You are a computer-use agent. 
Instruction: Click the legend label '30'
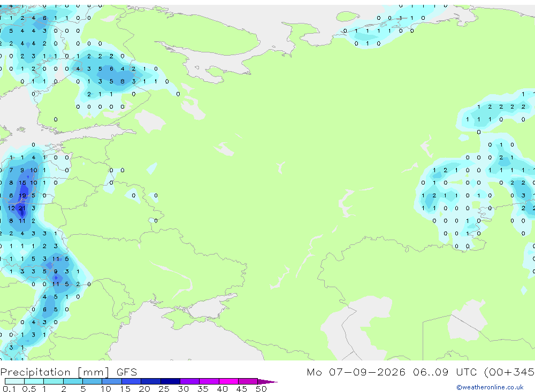click(183, 389)
